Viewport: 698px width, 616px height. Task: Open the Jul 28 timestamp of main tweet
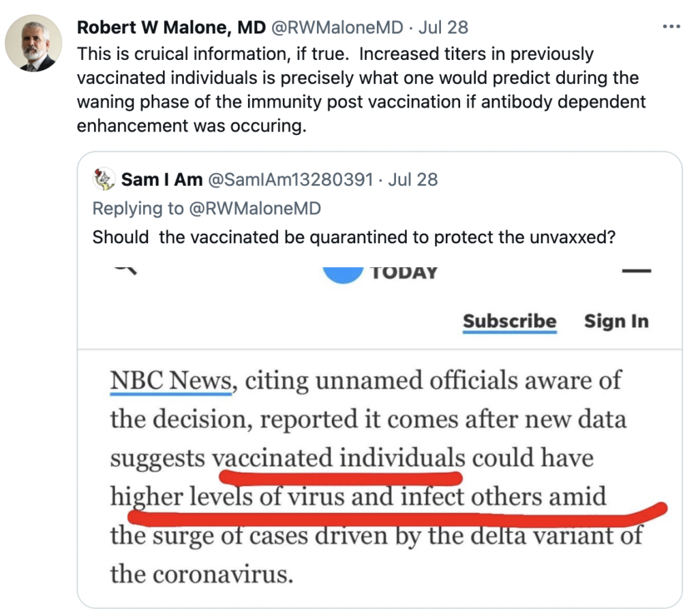(443, 27)
